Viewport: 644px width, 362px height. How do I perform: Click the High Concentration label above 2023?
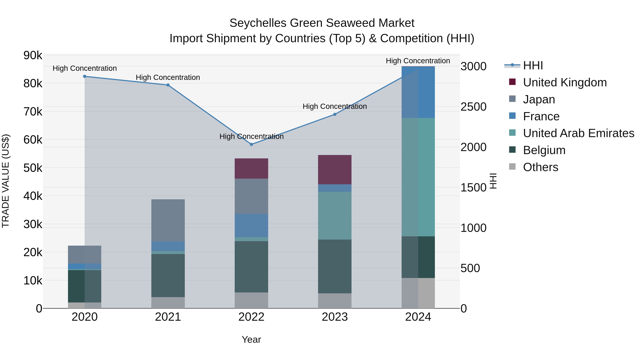335,106
